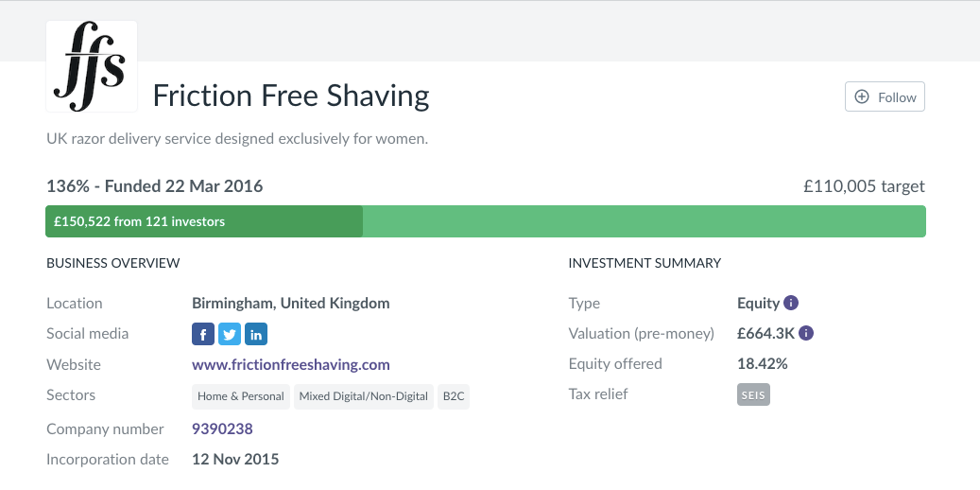Click the £110,005 target amount

pyautogui.click(x=864, y=186)
